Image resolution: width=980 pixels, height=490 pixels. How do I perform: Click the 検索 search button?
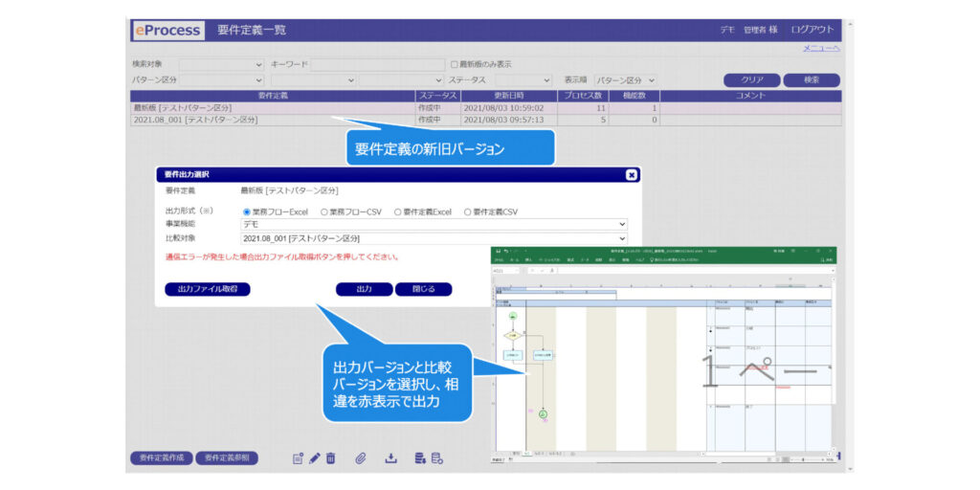coord(811,80)
